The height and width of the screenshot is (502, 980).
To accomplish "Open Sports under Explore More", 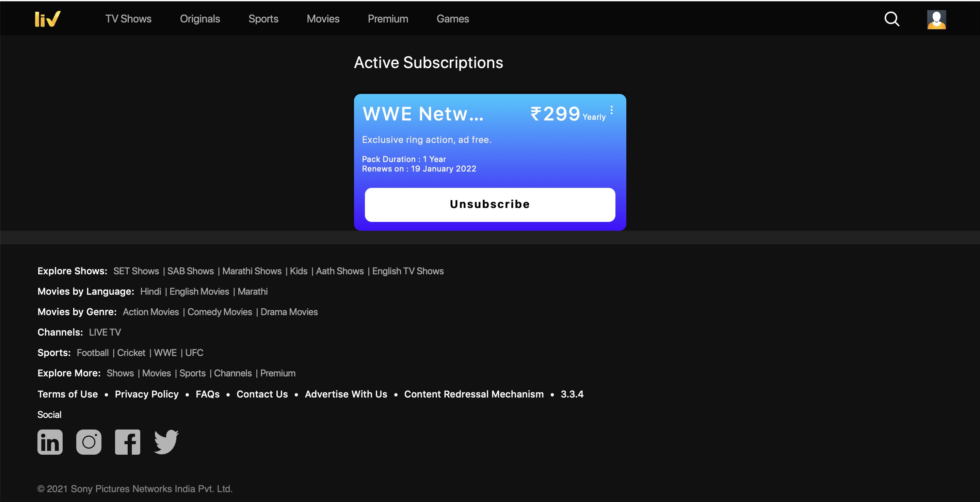I will (193, 373).
